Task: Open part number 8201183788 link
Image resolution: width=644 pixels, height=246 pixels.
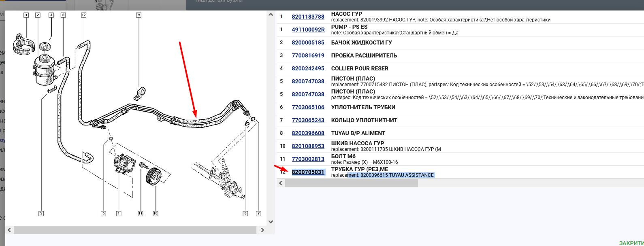Action: tap(308, 17)
